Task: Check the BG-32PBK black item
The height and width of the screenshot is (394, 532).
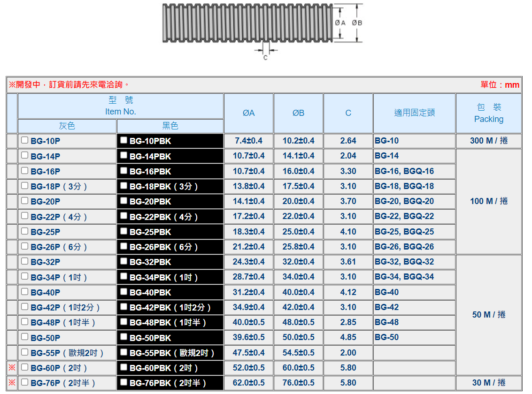Action: (124, 261)
